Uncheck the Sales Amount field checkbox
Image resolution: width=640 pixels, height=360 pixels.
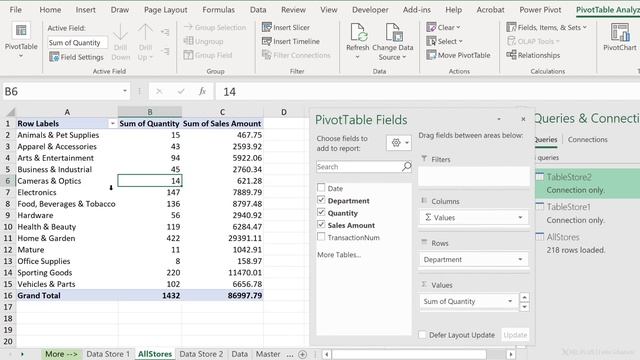point(321,224)
